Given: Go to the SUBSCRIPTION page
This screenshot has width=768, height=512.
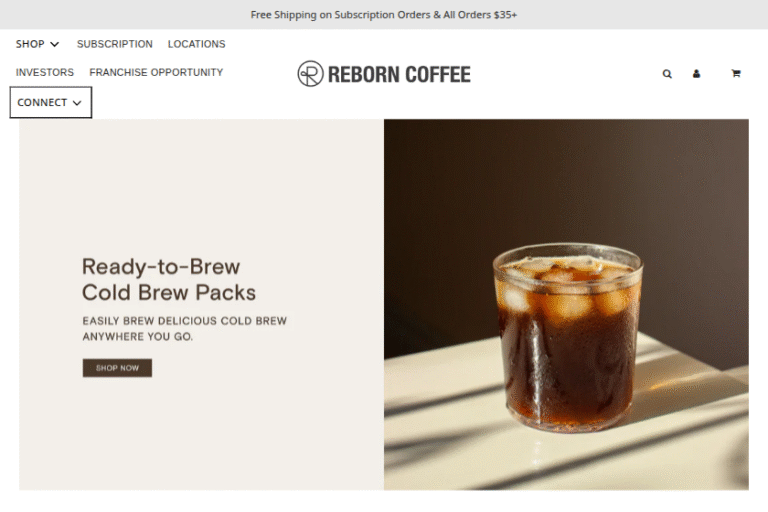Looking at the screenshot, I should click(115, 44).
